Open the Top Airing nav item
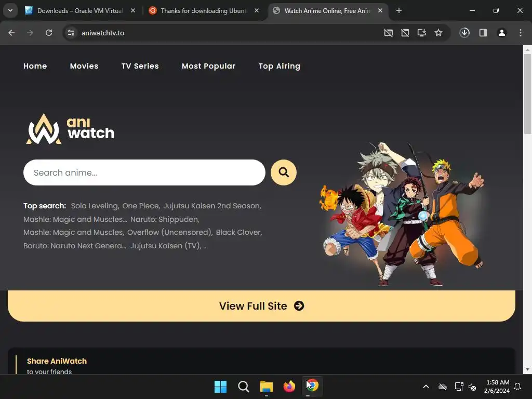Screen dimensions: 532x399 (279, 66)
